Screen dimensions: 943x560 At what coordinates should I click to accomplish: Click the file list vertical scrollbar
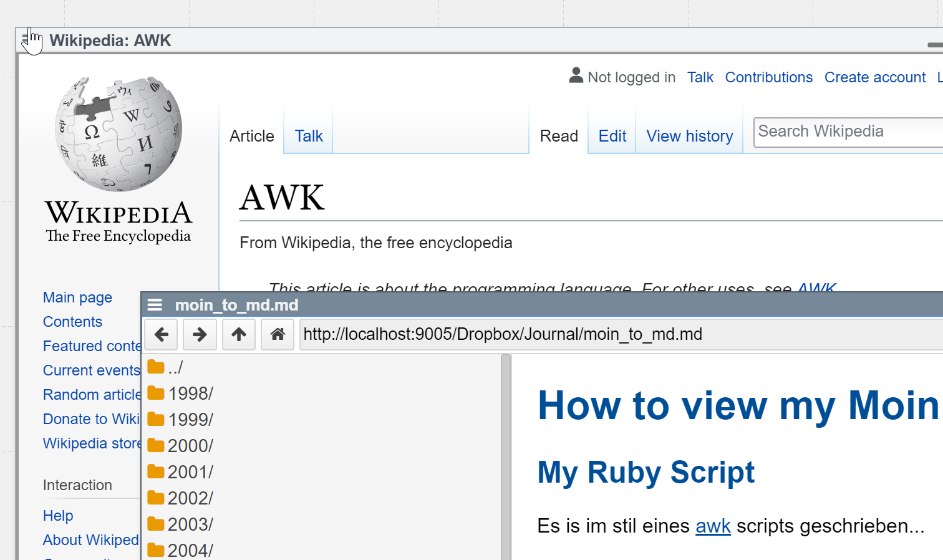tap(506, 455)
